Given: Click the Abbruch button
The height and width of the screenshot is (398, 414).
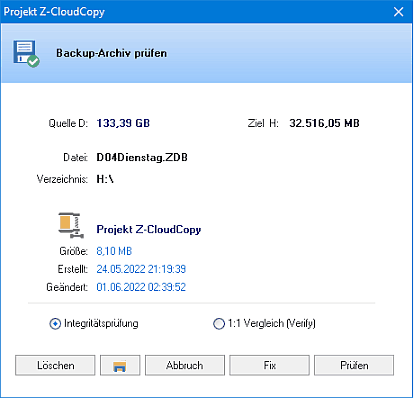Looking at the screenshot, I should [x=185, y=366].
